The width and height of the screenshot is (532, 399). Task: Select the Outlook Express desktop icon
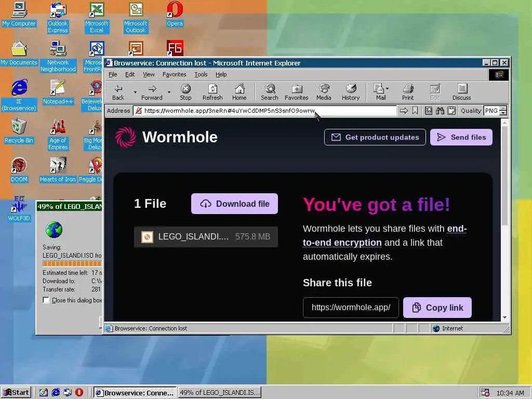[x=58, y=18]
